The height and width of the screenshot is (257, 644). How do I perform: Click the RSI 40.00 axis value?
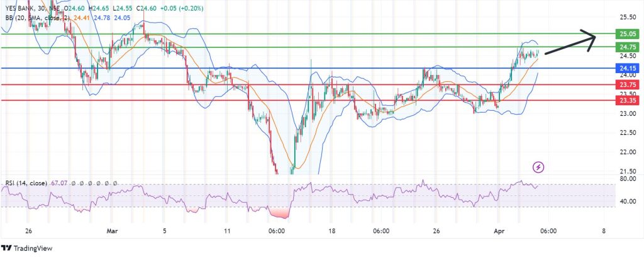(627, 202)
